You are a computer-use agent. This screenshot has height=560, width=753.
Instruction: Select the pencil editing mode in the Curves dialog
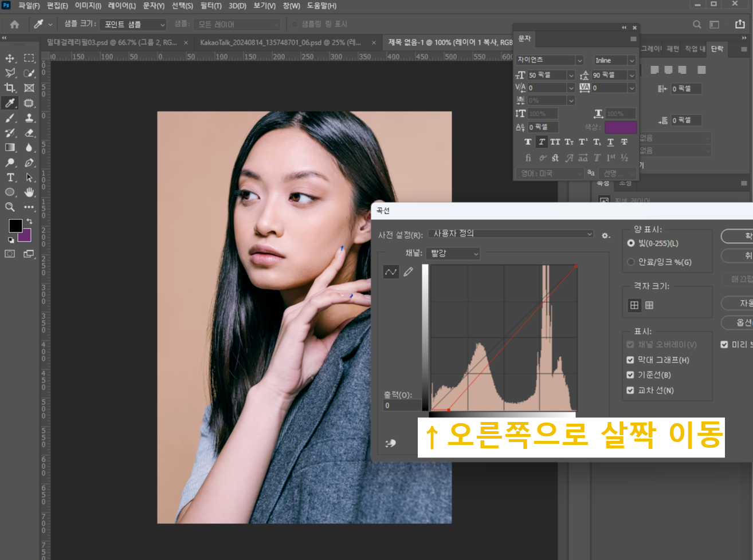409,271
